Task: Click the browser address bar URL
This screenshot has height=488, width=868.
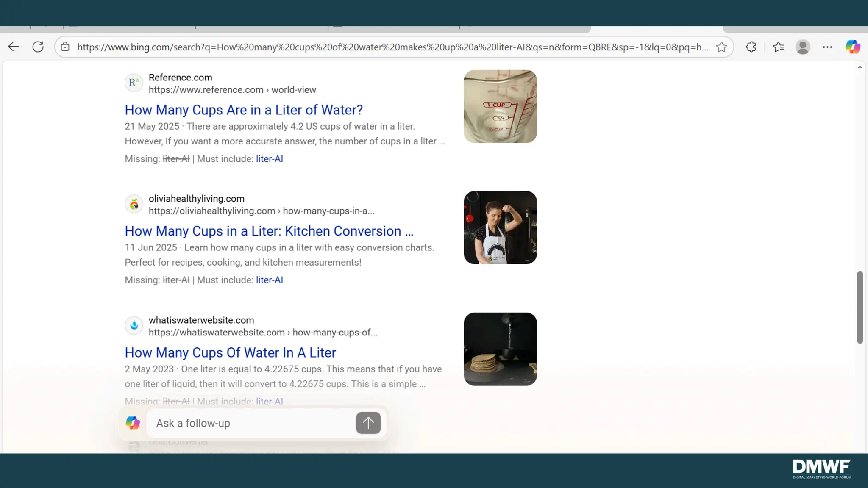Action: coord(392,47)
